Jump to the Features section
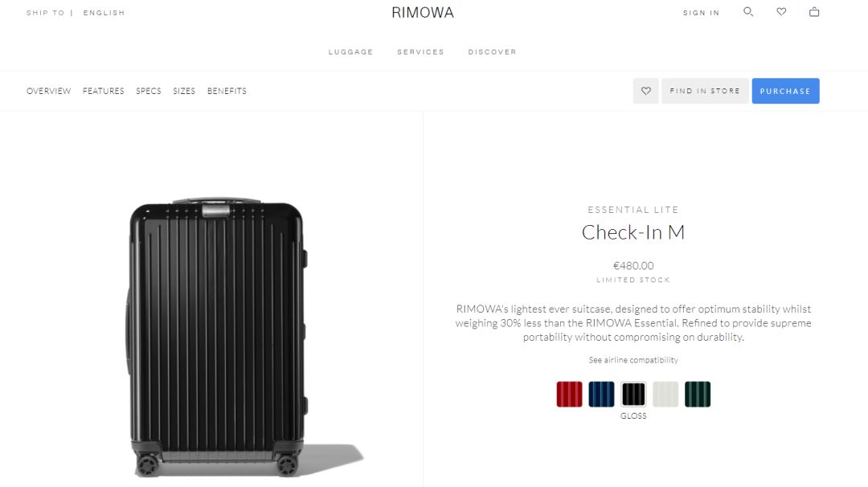Screen dimensions: 868x487 [x=104, y=91]
